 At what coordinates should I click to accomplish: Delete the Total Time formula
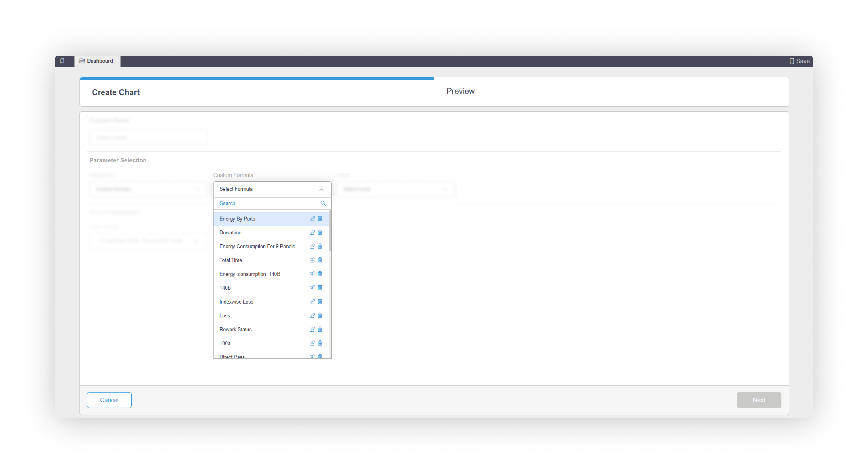[x=320, y=260]
